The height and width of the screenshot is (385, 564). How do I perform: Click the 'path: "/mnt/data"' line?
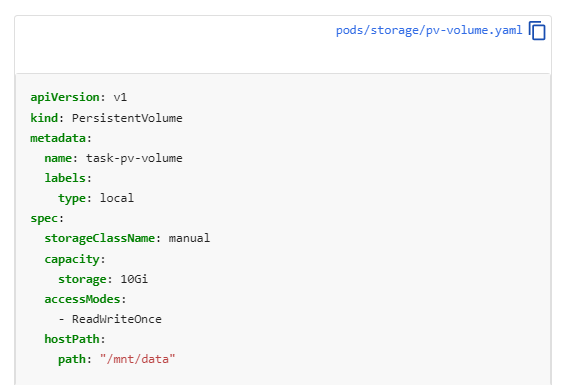117,359
